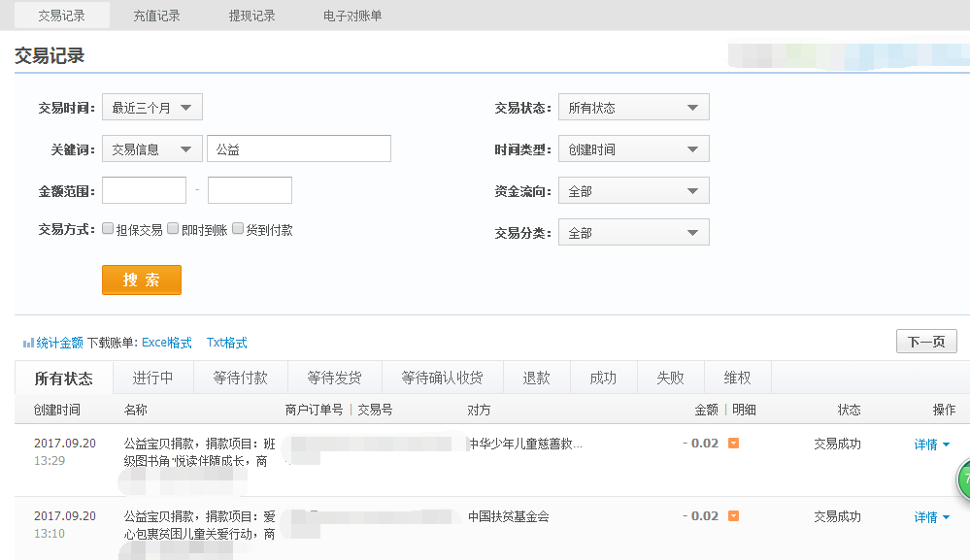Image resolution: width=970 pixels, height=560 pixels.
Task: Click the green round badge at right edge
Action: coord(963,479)
